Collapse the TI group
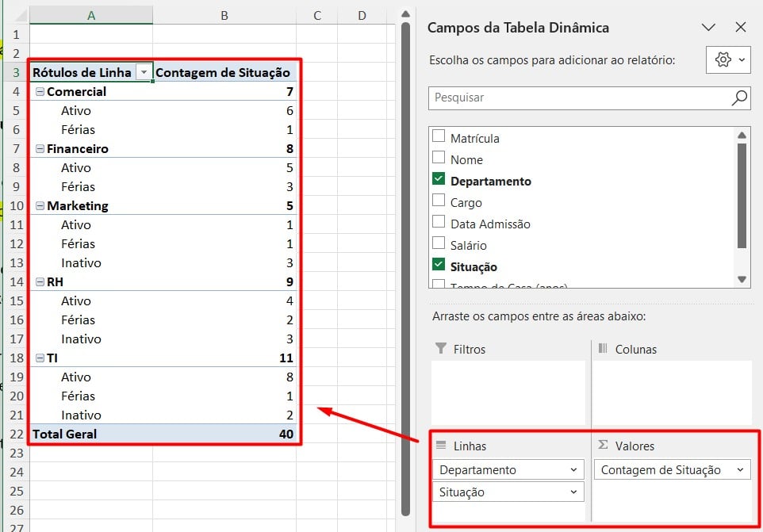 40,358
